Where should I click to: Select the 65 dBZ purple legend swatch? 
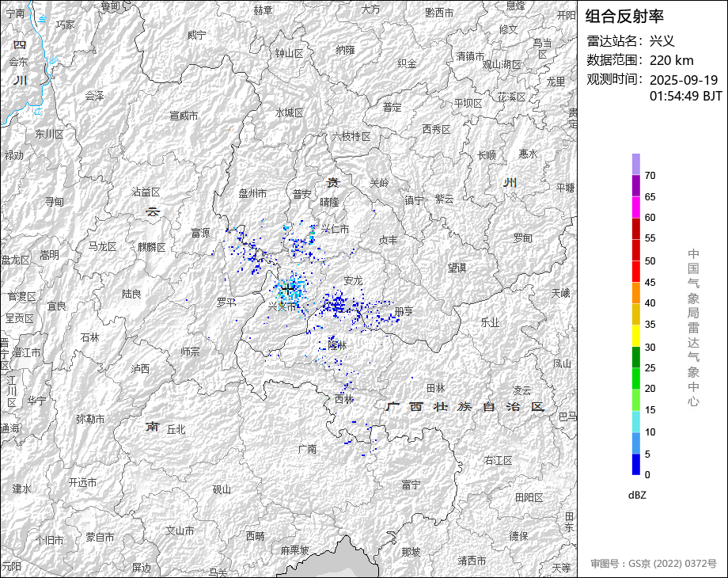pos(635,185)
